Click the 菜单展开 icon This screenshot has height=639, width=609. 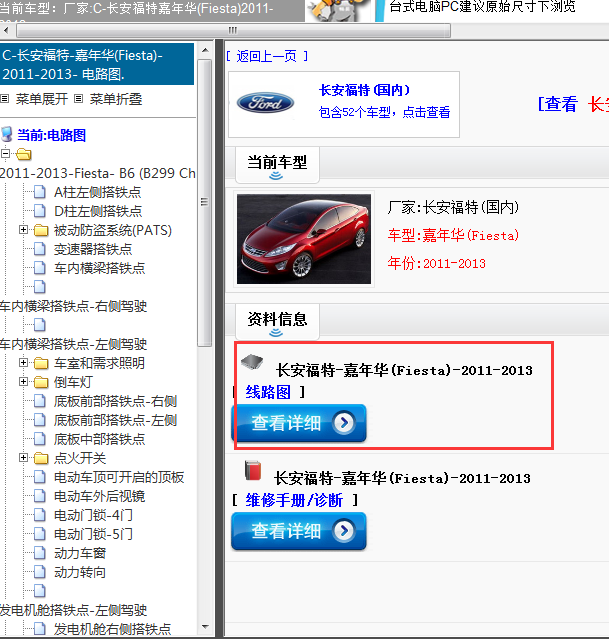5,99
